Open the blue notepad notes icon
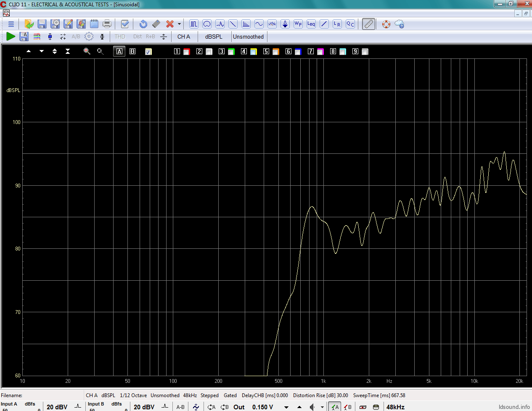Viewport: 532px width, 411px height. pyautogui.click(x=94, y=24)
